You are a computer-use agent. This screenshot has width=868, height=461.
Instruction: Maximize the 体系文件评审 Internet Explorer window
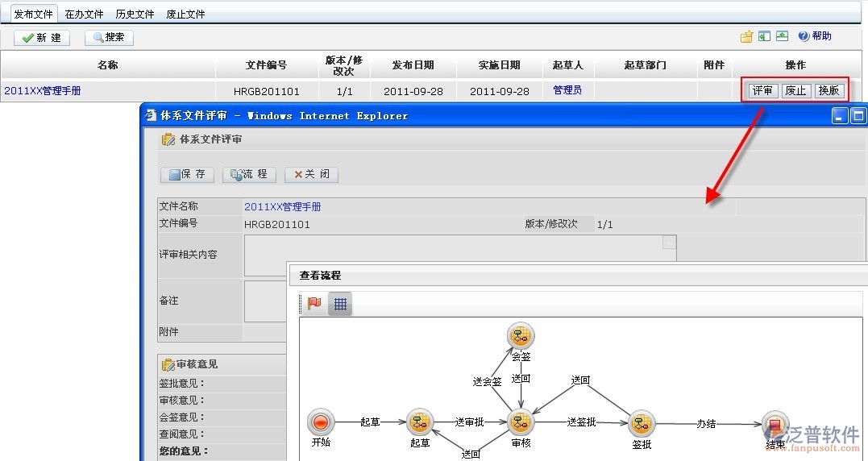[858, 116]
